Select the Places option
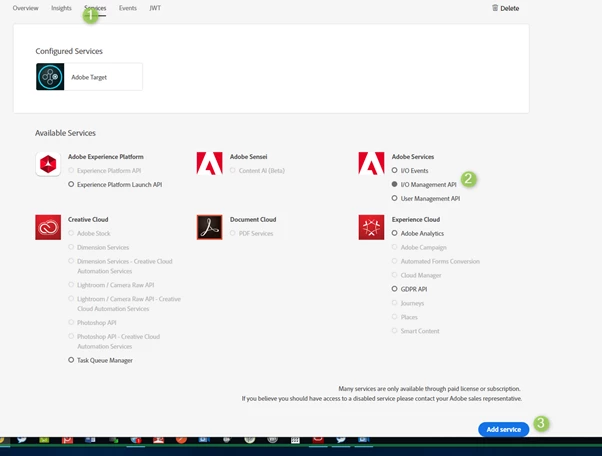Screen dimensions: 602x456 point(404,317)
